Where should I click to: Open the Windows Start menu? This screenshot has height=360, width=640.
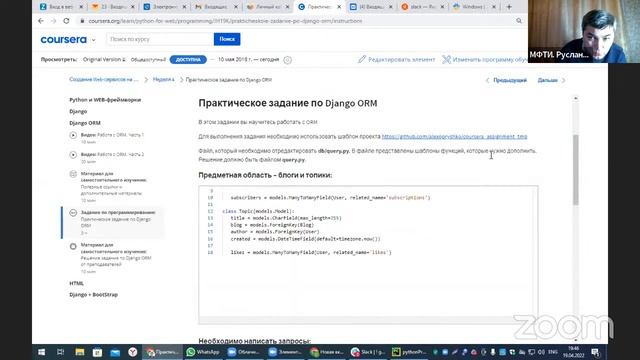click(x=42, y=352)
